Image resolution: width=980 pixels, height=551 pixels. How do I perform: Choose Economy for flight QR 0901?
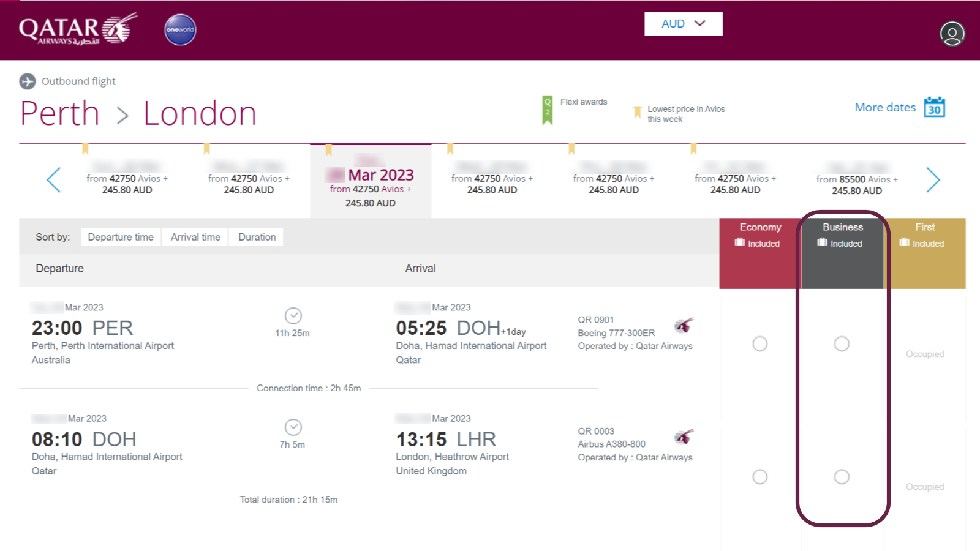(x=760, y=344)
